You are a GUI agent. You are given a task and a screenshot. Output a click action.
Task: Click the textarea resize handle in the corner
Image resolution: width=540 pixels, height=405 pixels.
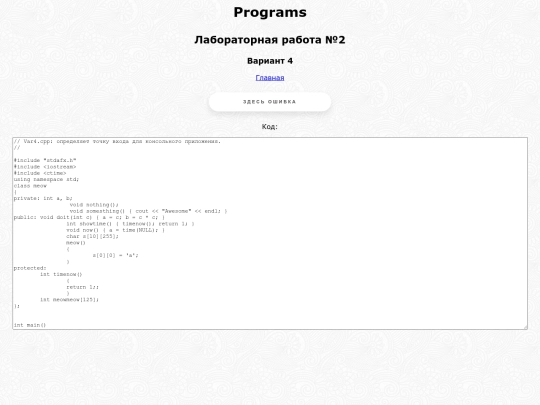525,327
